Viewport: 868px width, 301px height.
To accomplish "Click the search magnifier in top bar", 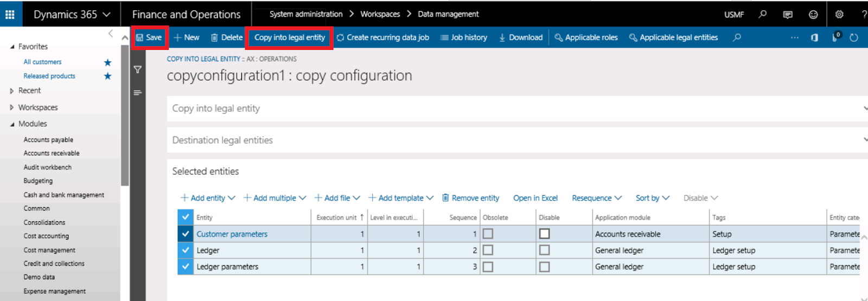I will (763, 15).
